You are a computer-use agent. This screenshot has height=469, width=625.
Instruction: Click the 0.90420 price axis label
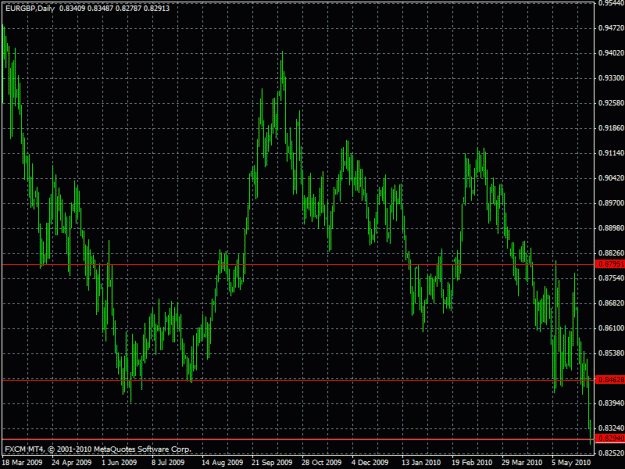tap(611, 178)
